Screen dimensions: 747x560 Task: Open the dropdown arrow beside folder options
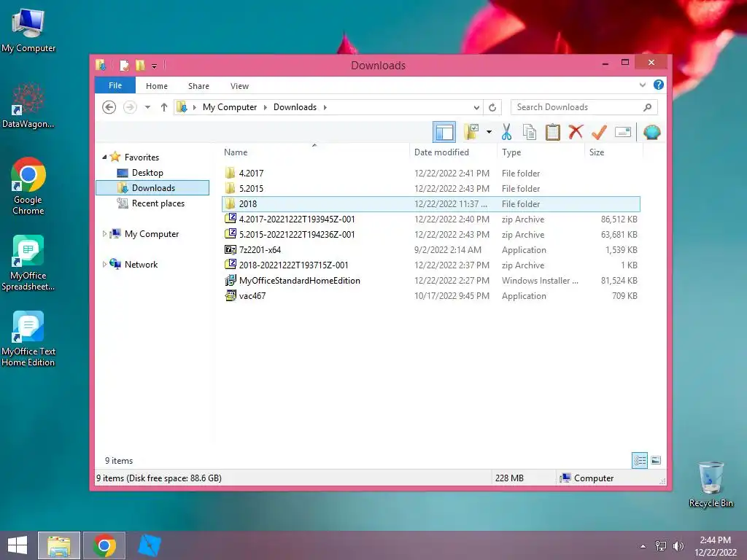[x=489, y=132]
